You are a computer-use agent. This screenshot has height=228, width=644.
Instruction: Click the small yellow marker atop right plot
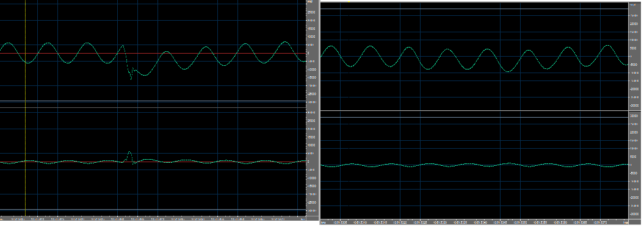(x=349, y=2)
